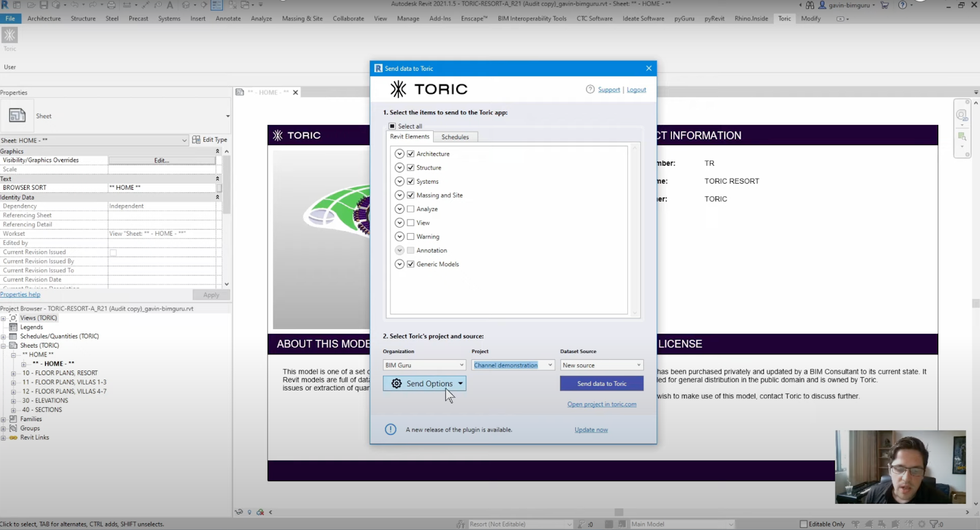Viewport: 980px width, 530px height.
Task: Click the Update now link
Action: click(x=591, y=430)
